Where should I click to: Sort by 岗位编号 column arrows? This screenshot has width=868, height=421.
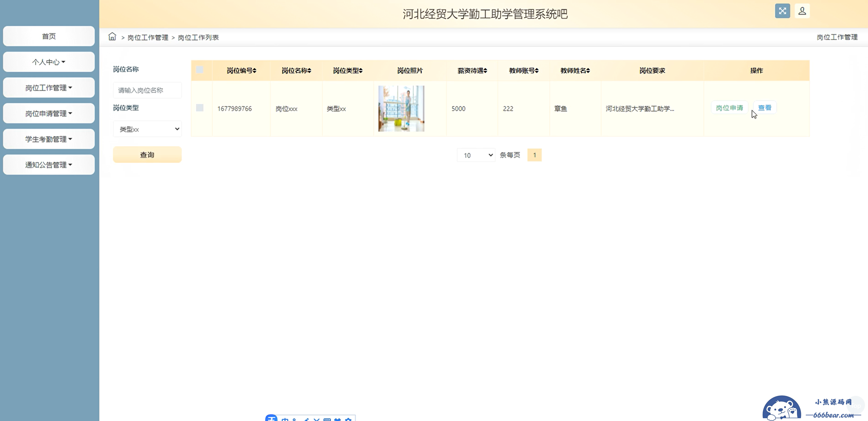pos(255,71)
